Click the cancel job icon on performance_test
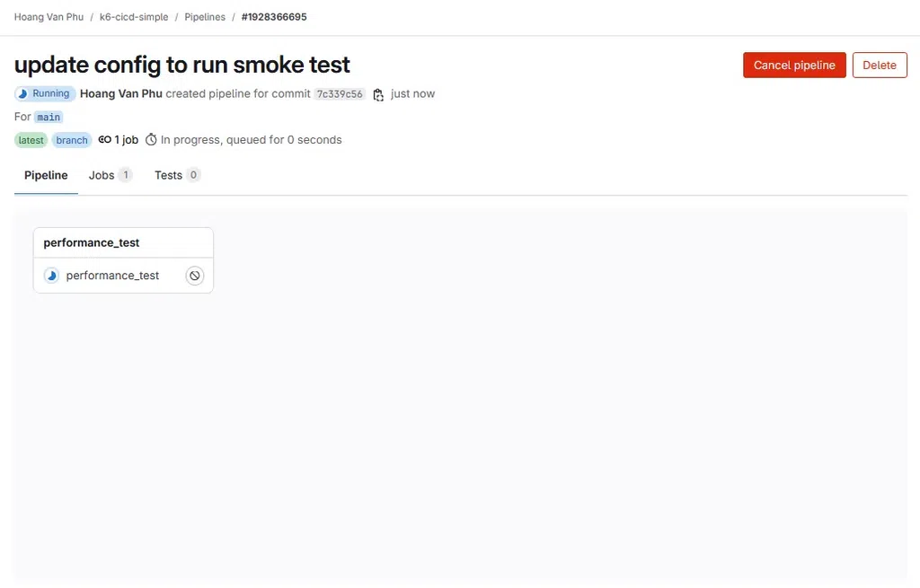Viewport: 920px width, 588px height. coord(195,276)
